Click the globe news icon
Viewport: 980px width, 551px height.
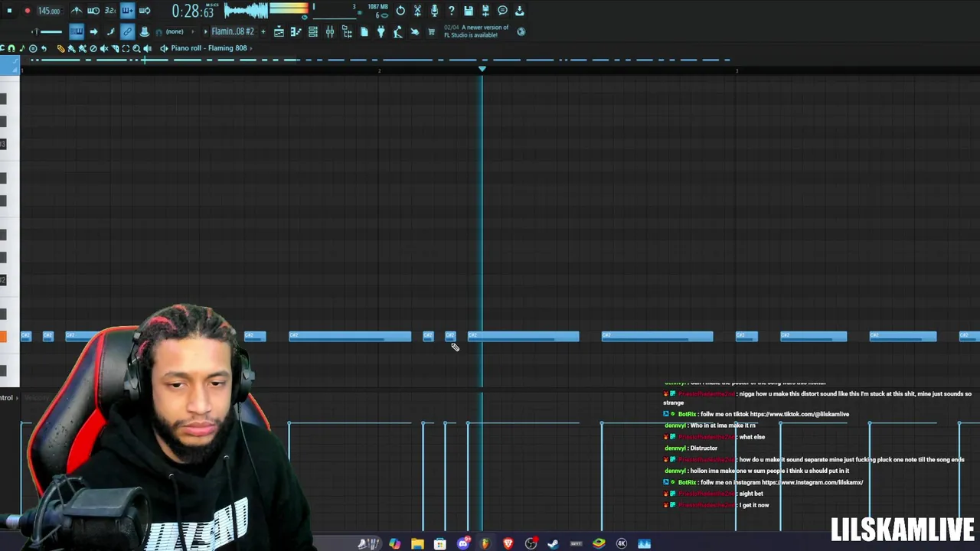[521, 31]
